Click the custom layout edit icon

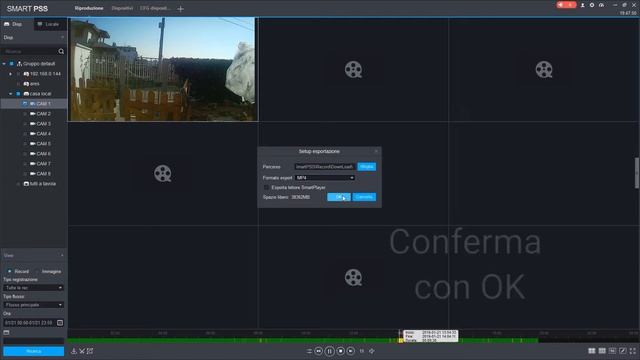tap(622, 351)
